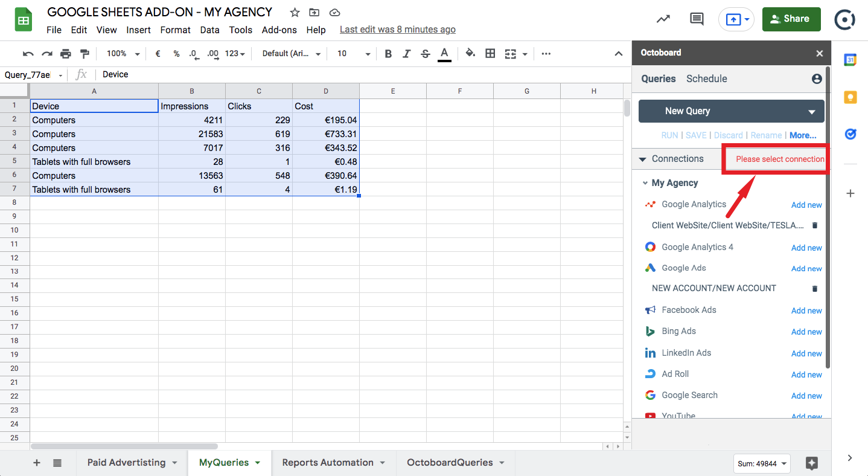This screenshot has height=476, width=868.
Task: Open the fill color picker
Action: (x=471, y=54)
